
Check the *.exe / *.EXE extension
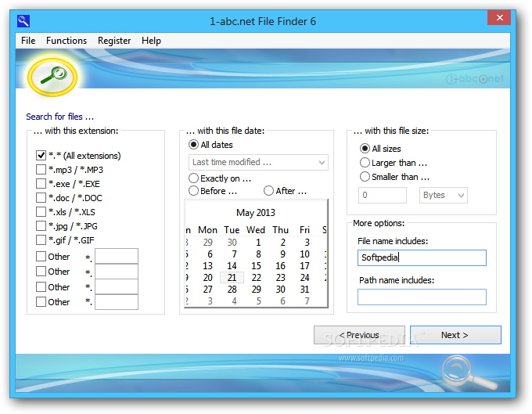click(x=41, y=184)
